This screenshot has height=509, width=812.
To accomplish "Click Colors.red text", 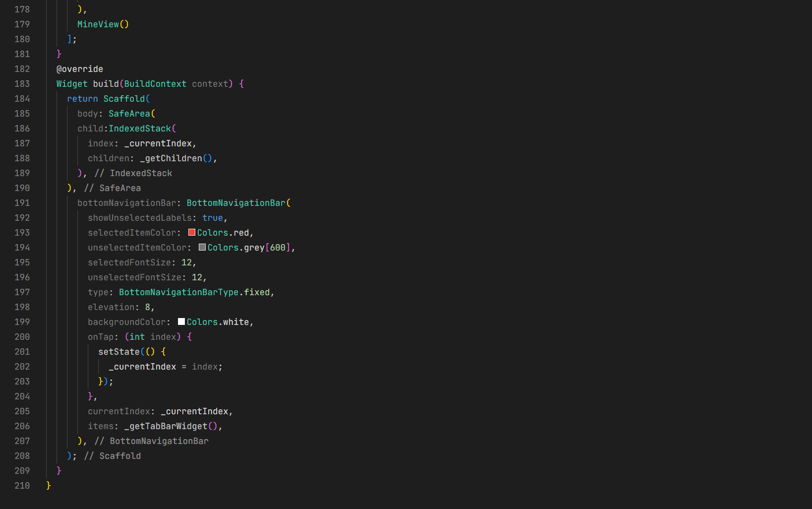I will 223,233.
